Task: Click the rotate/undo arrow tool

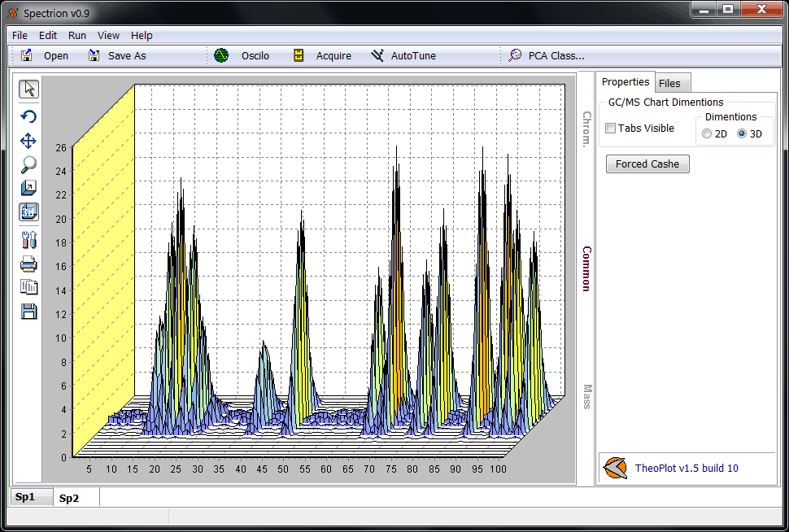Action: point(28,116)
